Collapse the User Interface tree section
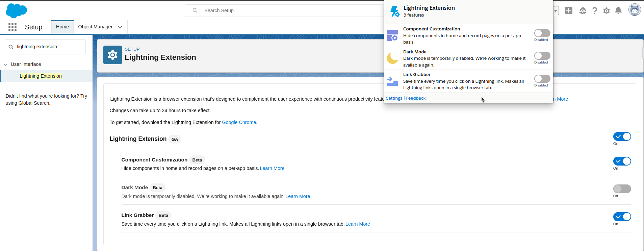644x251 pixels. click(5, 65)
